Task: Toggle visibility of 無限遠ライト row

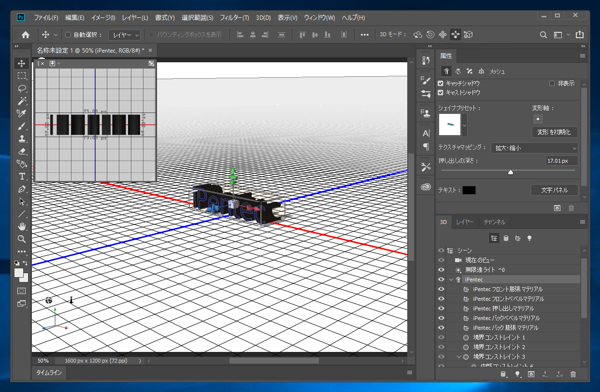Action: 441,270
